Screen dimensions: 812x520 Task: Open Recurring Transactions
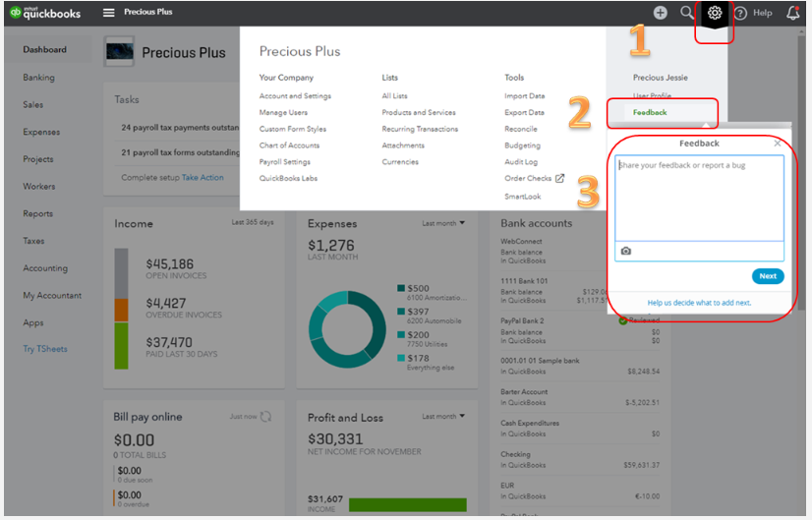click(420, 129)
